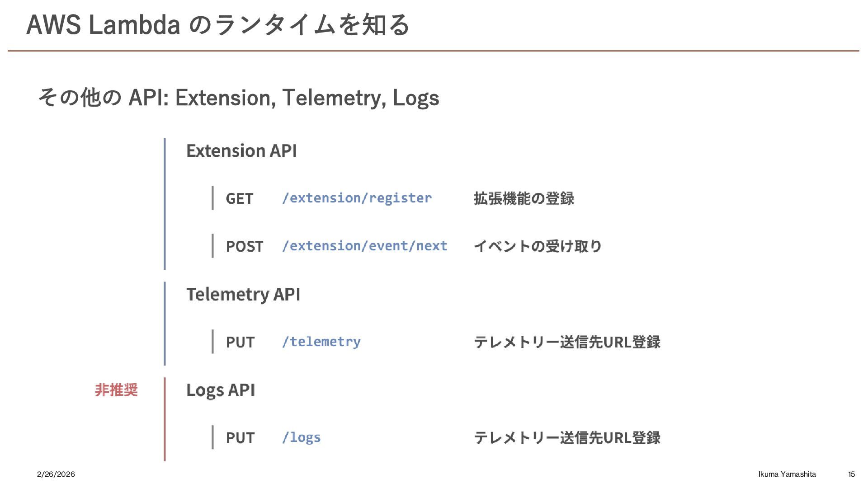This screenshot has width=868, height=488.
Task: Click the slide number 15
Action: coord(851,474)
